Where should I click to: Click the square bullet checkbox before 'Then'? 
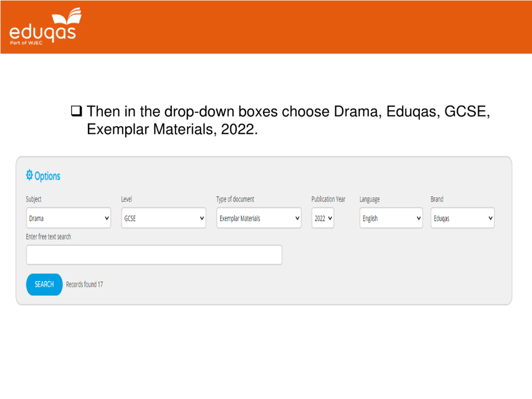(76, 111)
